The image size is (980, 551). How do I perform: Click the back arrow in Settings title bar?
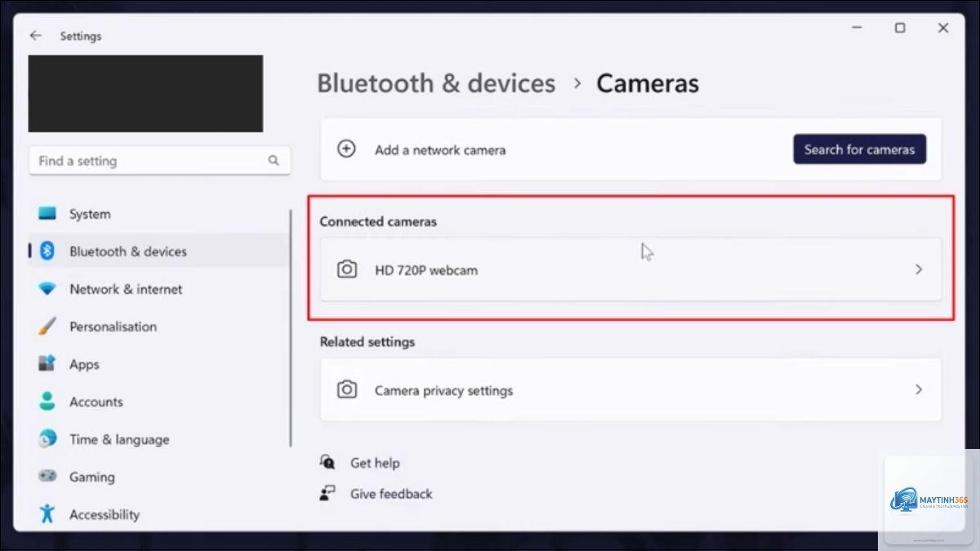[x=35, y=36]
